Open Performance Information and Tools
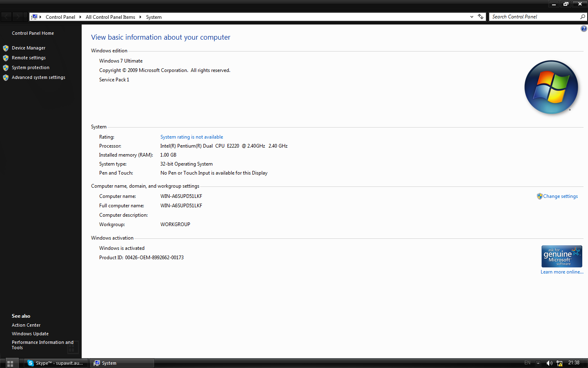 click(x=42, y=345)
